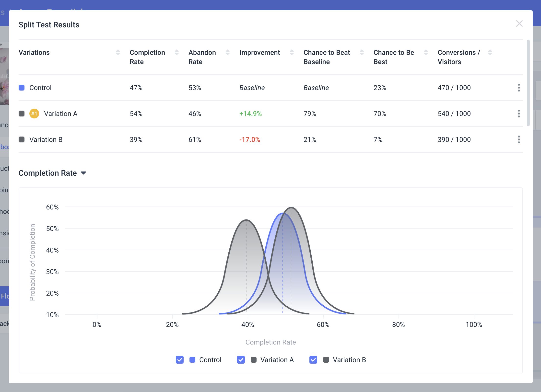Screen dimensions: 541x392
Task: Click the 540 / 1000 conversions cell
Action: pos(454,114)
